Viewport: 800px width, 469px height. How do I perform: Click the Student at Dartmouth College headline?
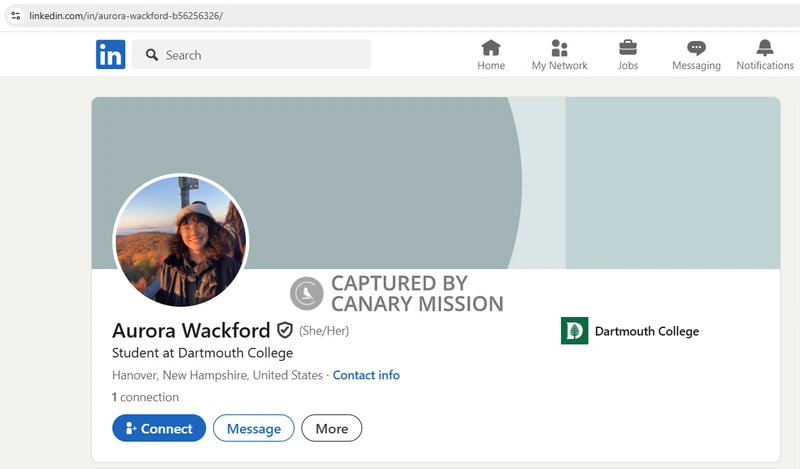(203, 353)
